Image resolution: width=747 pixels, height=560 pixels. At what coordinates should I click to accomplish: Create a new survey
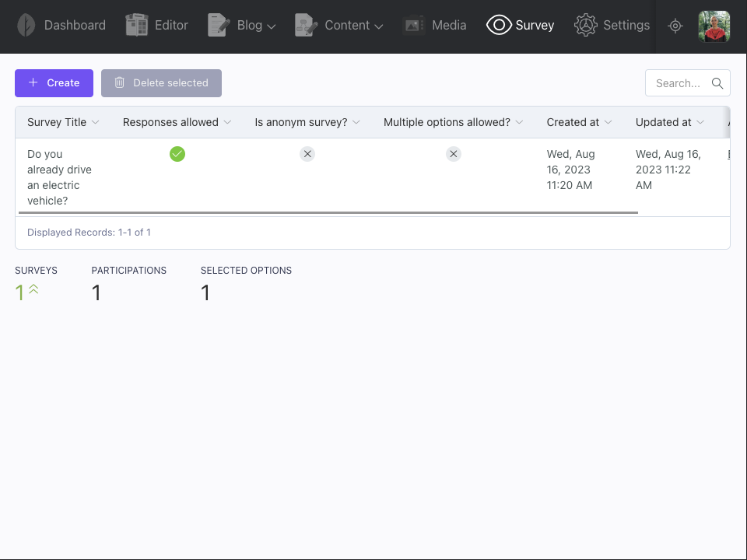[x=54, y=83]
